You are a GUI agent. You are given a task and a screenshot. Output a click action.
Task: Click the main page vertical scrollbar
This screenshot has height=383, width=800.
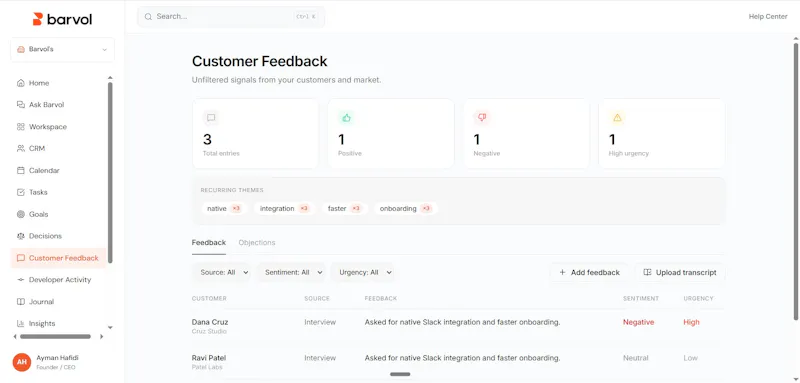(795, 181)
